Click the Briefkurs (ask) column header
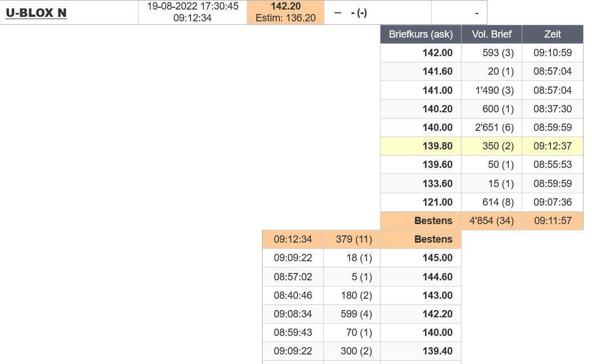 (421, 34)
